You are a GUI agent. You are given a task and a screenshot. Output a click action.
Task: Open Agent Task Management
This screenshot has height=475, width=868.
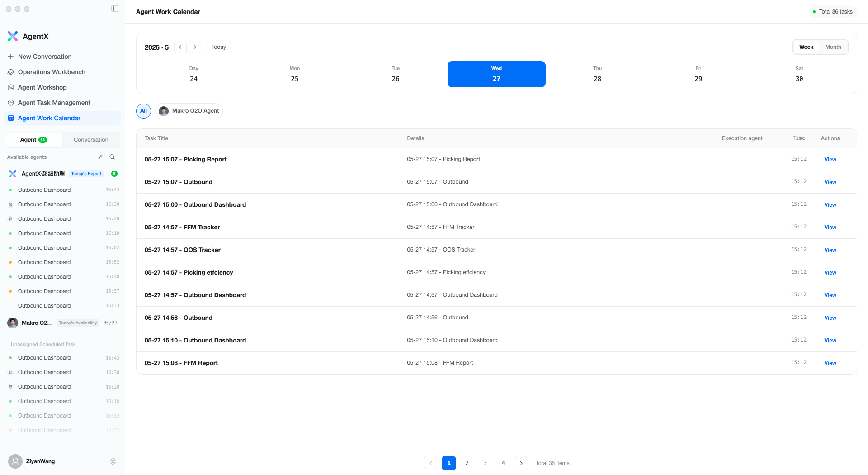[62, 103]
